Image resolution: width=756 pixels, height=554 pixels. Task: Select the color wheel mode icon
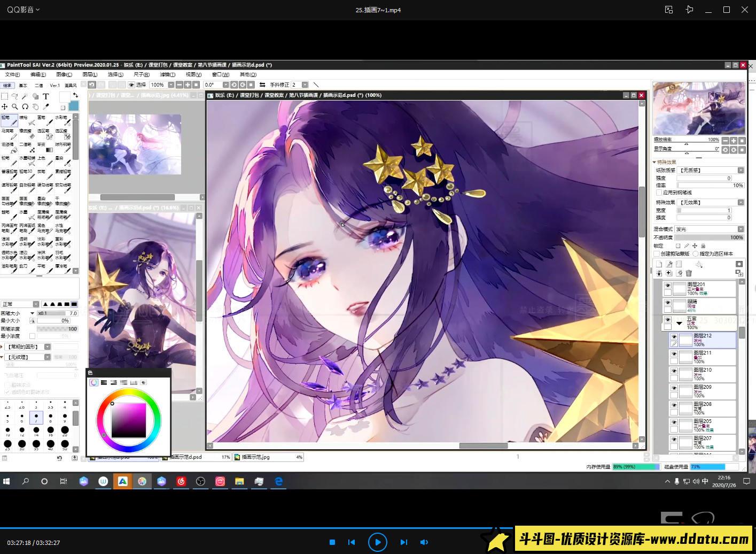click(x=94, y=382)
